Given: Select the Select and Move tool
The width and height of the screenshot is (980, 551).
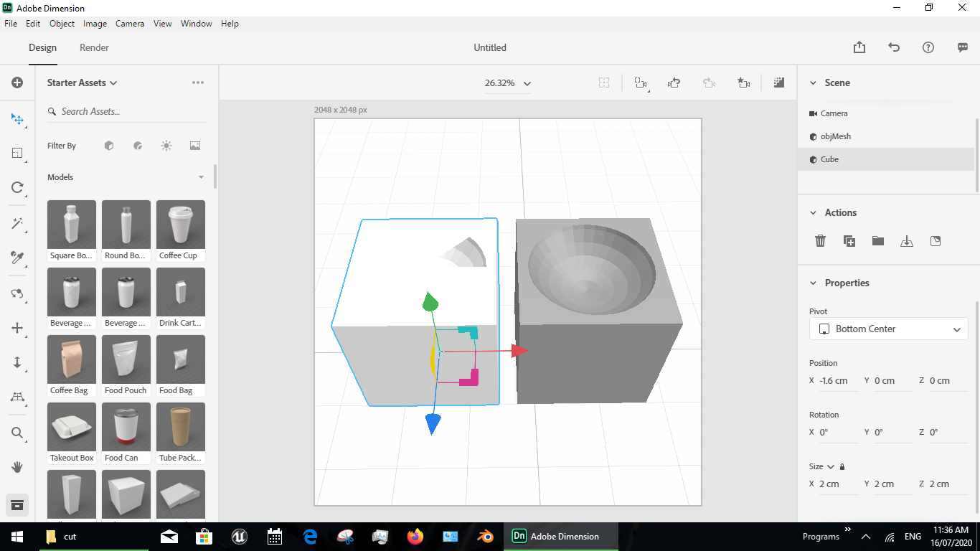Looking at the screenshot, I should [17, 120].
